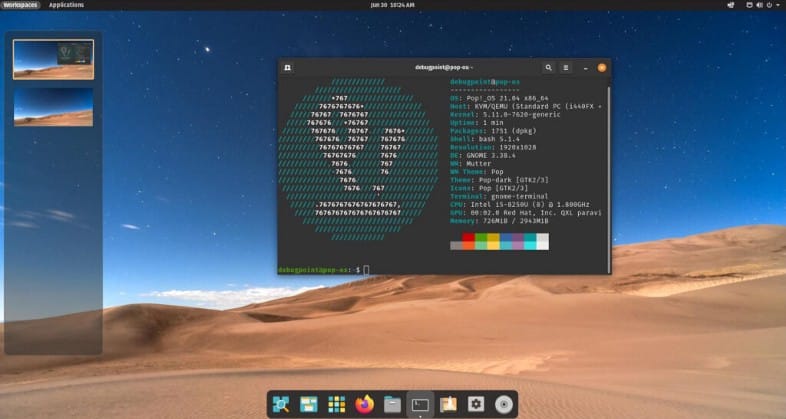This screenshot has width=786, height=419.
Task: Open the launcher search icon in dock
Action: pos(281,404)
